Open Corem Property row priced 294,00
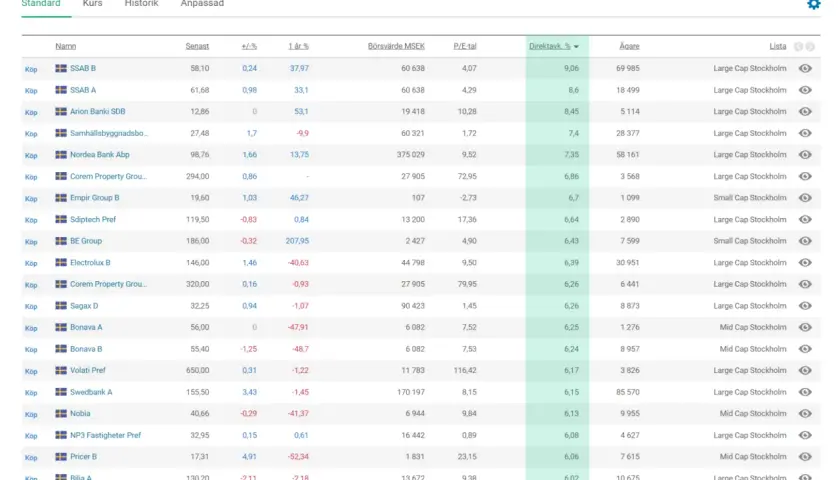The height and width of the screenshot is (480, 840). pos(108,176)
